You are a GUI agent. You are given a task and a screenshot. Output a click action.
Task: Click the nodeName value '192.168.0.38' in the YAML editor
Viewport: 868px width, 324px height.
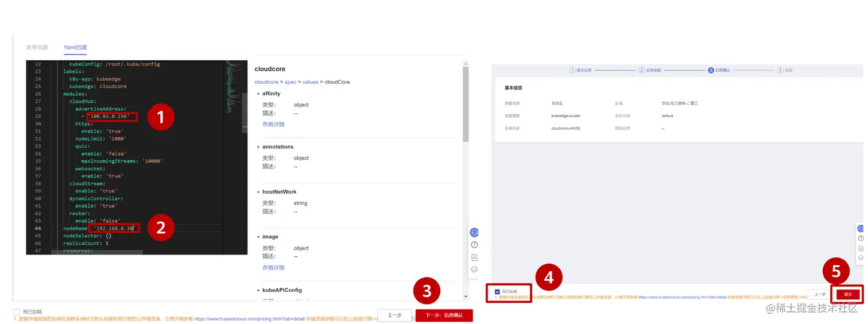pyautogui.click(x=115, y=228)
